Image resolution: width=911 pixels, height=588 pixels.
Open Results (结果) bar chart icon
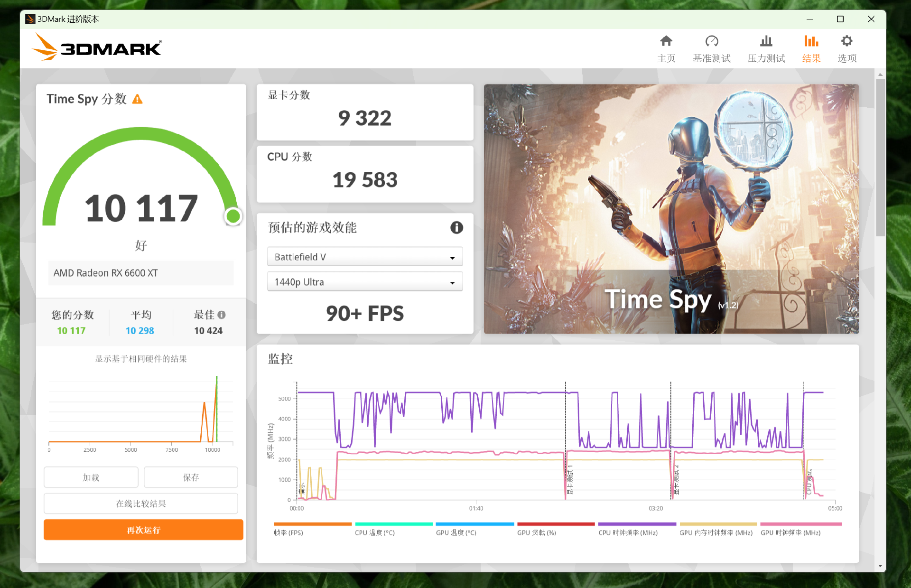[811, 41]
